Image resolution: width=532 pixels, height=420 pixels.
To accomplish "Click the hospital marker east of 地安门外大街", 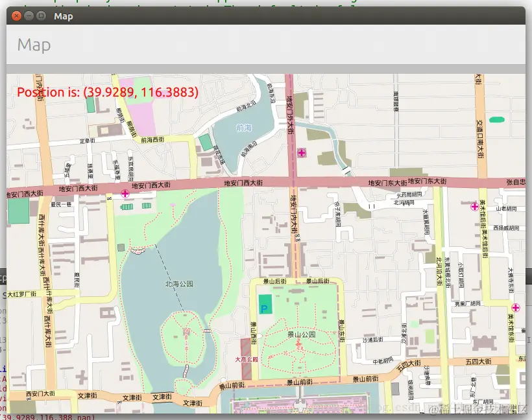I will pos(301,153).
